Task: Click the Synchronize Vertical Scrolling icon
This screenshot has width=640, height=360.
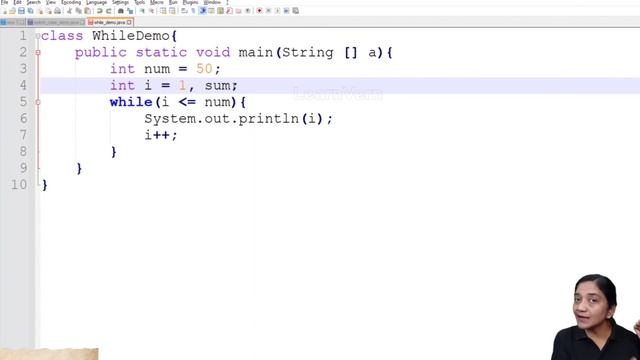Action: tap(163, 11)
